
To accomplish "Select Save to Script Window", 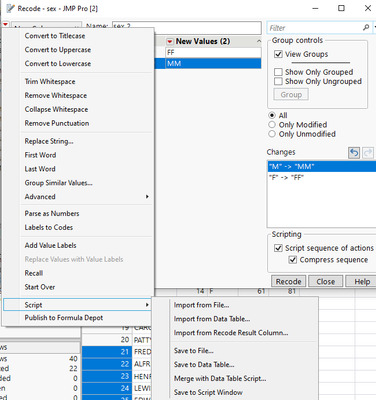I will tap(208, 392).
